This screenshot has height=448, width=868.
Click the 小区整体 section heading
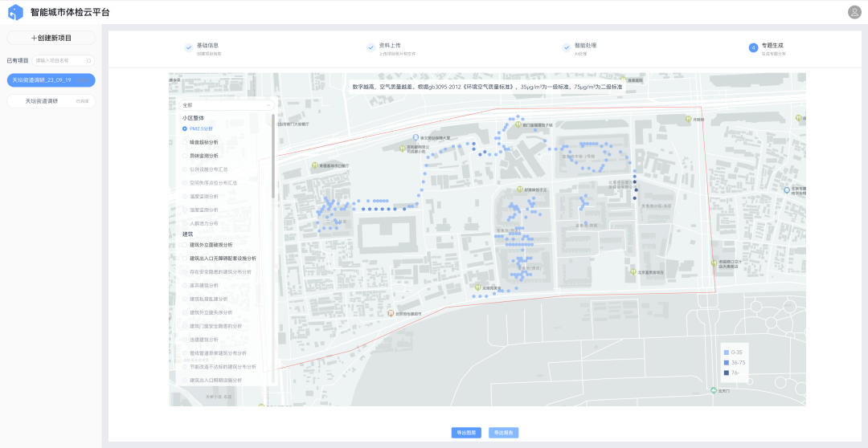(192, 118)
